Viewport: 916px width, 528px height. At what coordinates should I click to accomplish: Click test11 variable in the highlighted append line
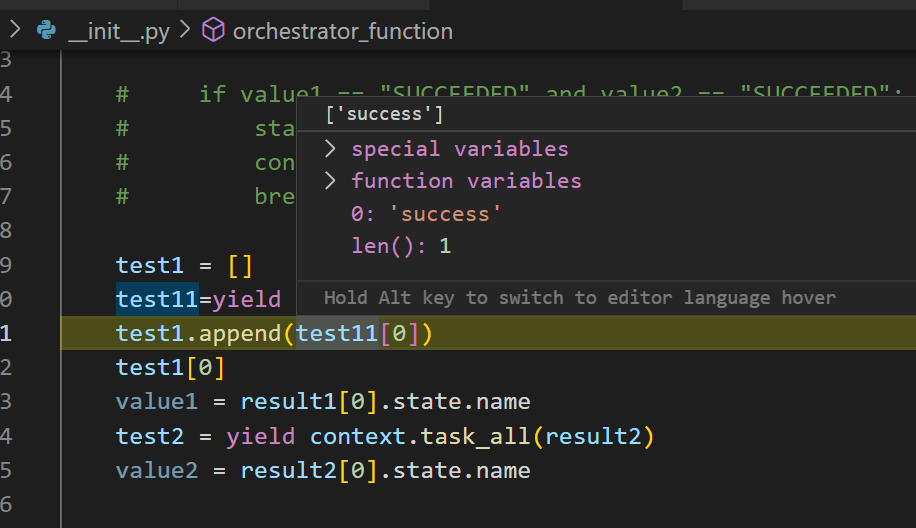[337, 334]
